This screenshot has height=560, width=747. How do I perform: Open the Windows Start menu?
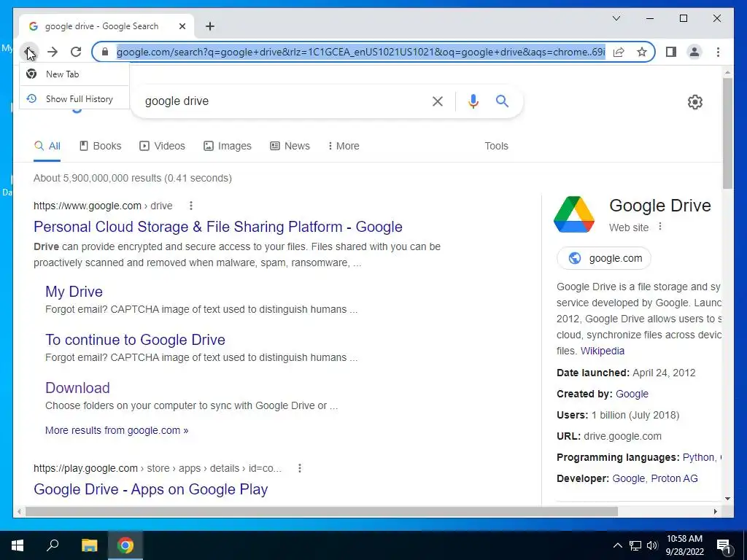18,545
